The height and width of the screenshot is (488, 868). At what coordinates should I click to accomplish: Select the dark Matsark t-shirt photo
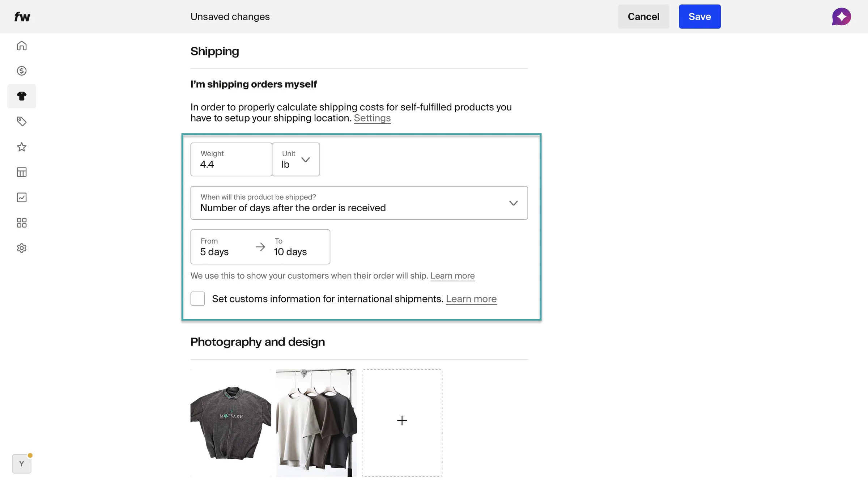point(231,423)
